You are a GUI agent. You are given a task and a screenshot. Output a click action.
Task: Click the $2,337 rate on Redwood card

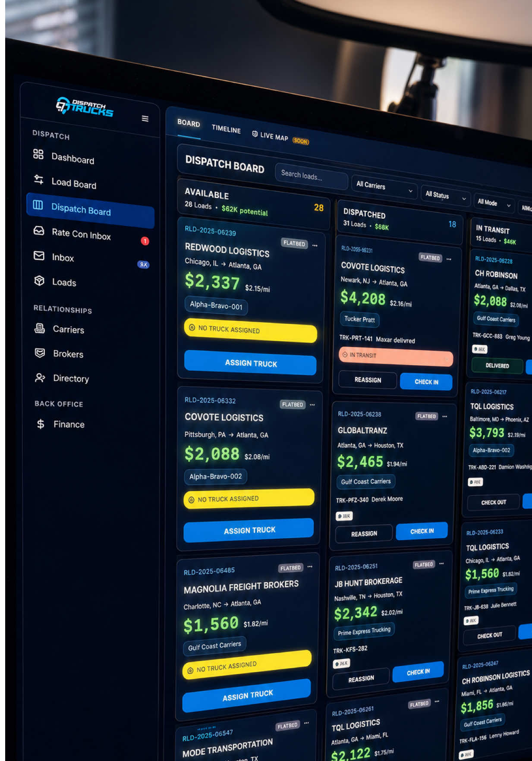click(x=212, y=282)
